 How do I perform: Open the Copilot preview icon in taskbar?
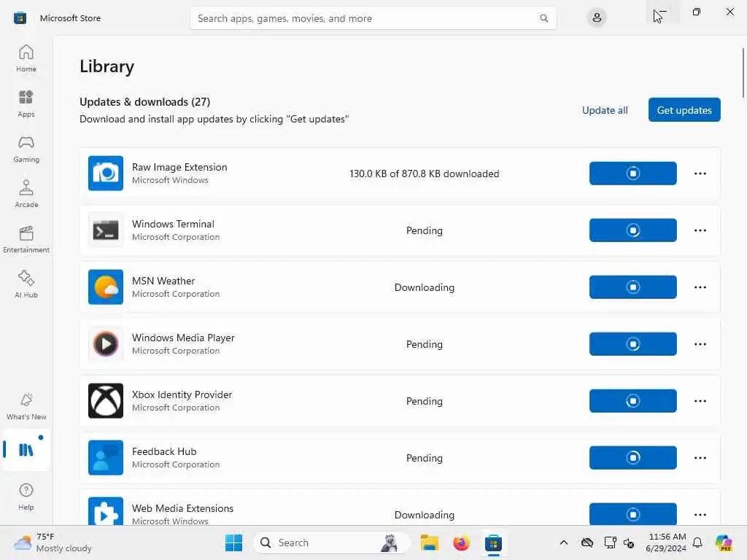tap(724, 542)
